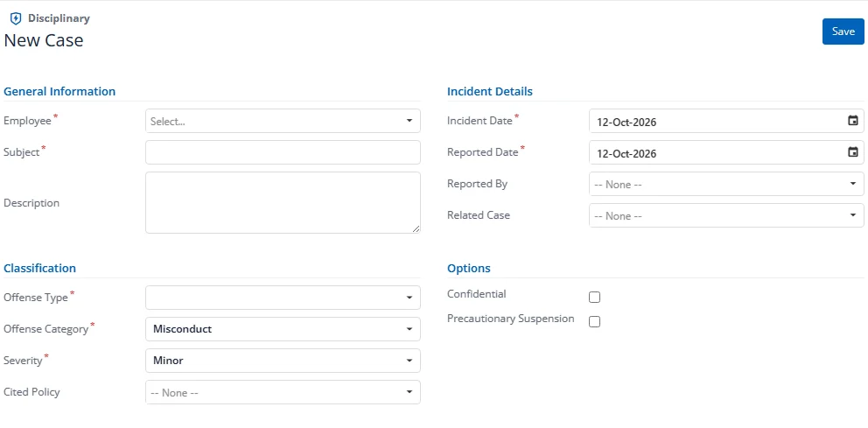Go to the Disciplinary module link
The width and height of the screenshot is (868, 428).
point(59,18)
